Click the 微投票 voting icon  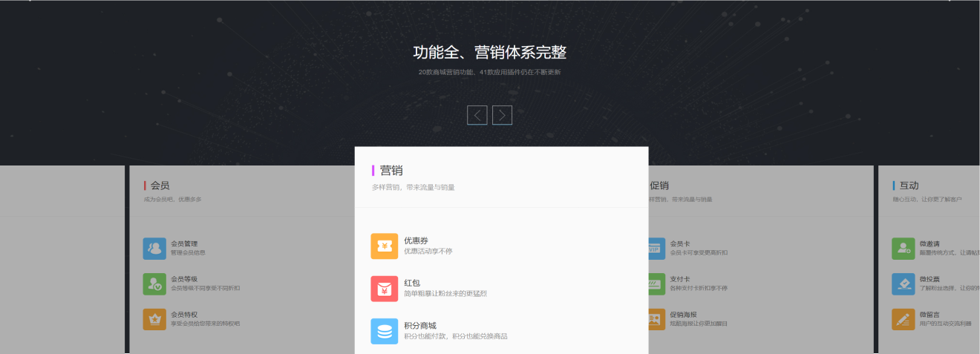(904, 284)
